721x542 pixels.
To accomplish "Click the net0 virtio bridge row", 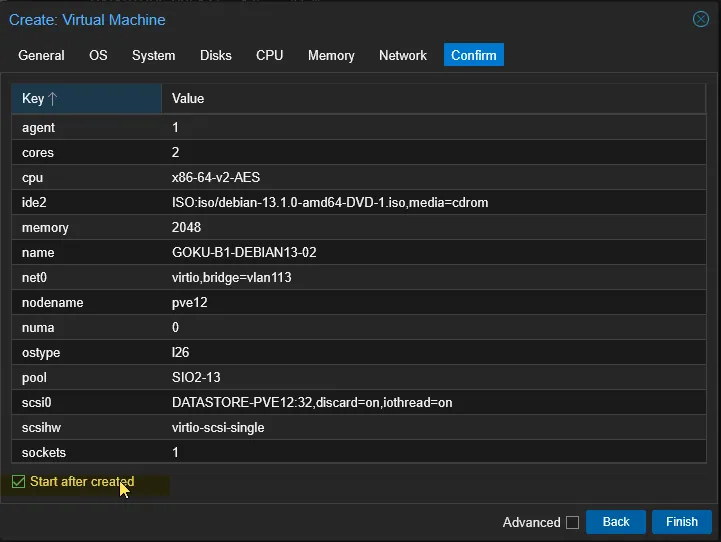I will coord(231,278).
